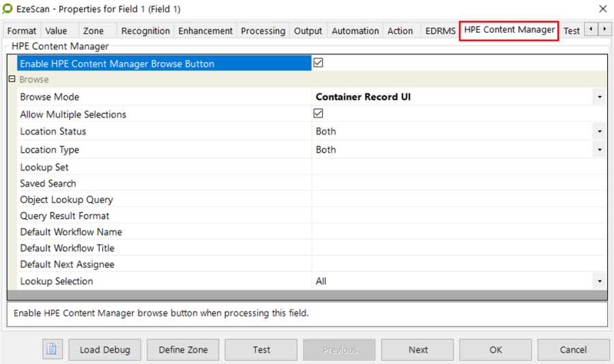The height and width of the screenshot is (364, 614).
Task: Switch to the Recognition tab
Action: tap(145, 31)
